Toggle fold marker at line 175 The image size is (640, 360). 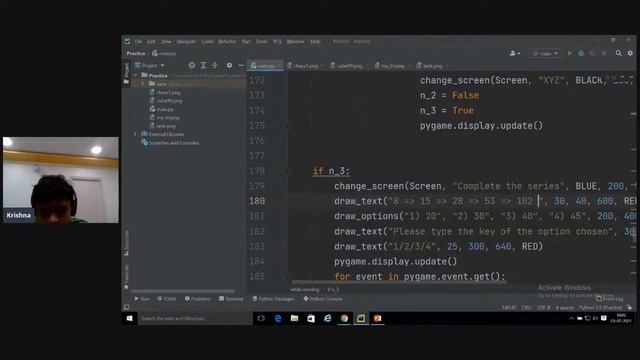[x=287, y=126]
